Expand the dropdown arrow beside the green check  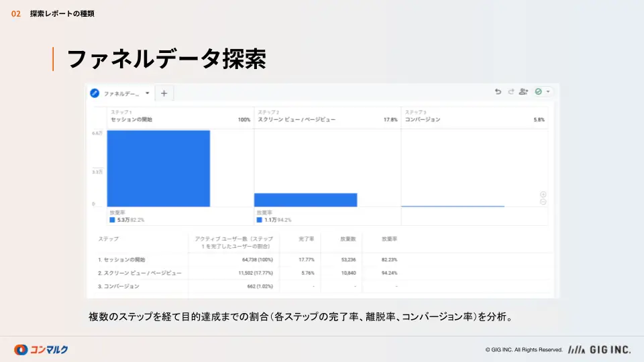548,92
